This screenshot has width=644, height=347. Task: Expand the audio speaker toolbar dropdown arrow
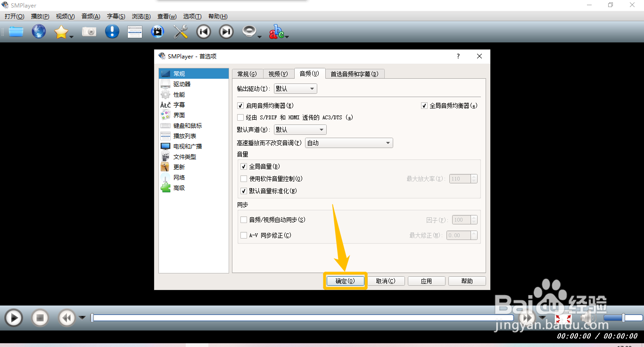click(x=260, y=36)
